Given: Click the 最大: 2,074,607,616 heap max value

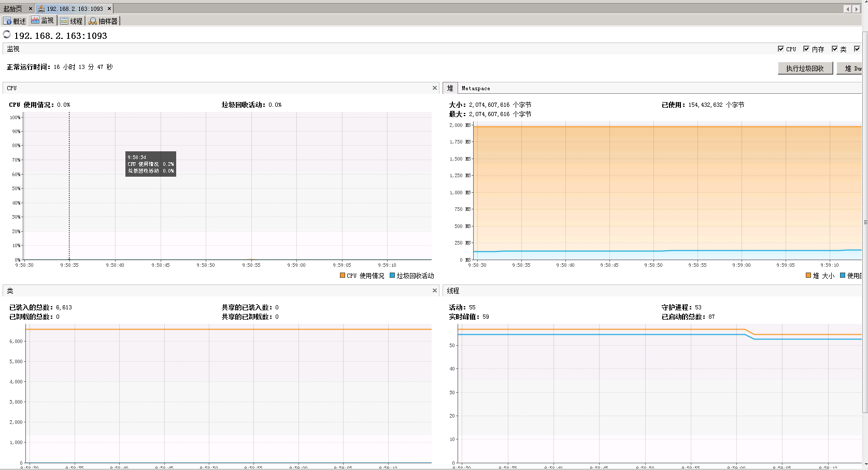Looking at the screenshot, I should point(490,114).
